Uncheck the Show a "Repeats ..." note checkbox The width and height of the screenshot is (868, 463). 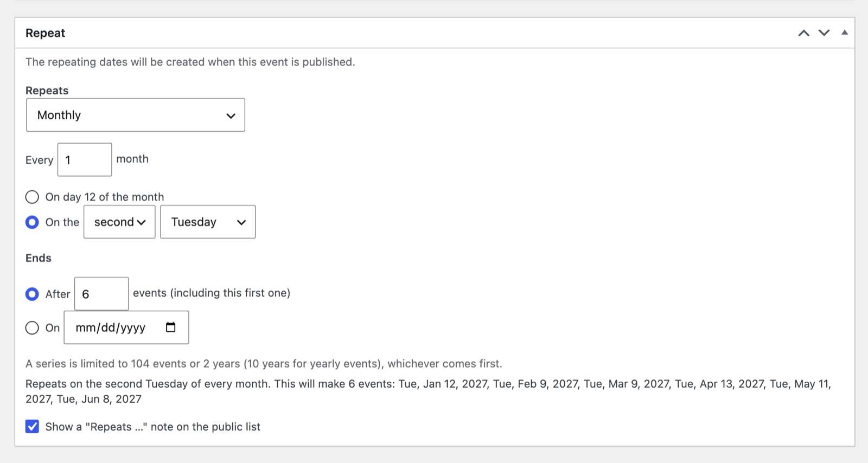pyautogui.click(x=33, y=427)
